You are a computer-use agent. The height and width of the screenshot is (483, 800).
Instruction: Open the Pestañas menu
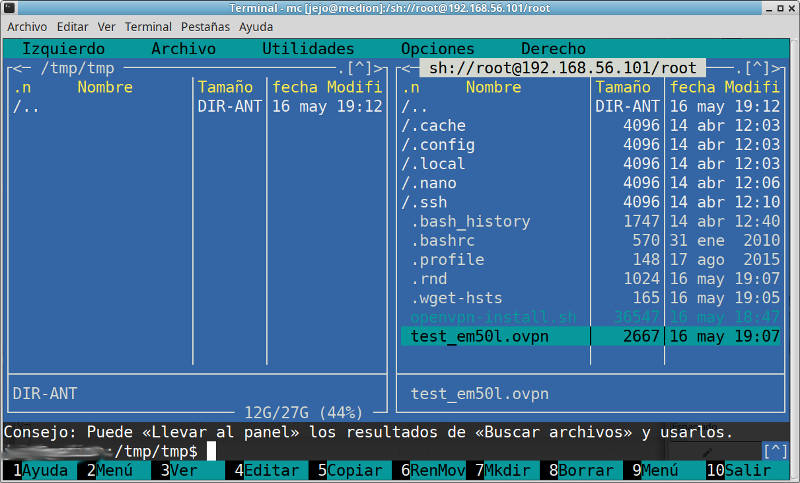(x=205, y=27)
